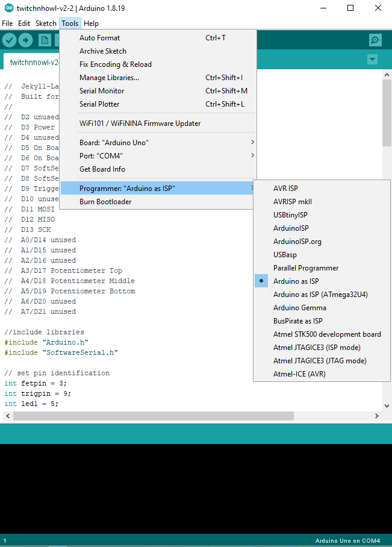This screenshot has height=547, width=392.
Task: Open WiFi101 / WiFiNINA Firmware Updater
Action: pyautogui.click(x=158, y=123)
